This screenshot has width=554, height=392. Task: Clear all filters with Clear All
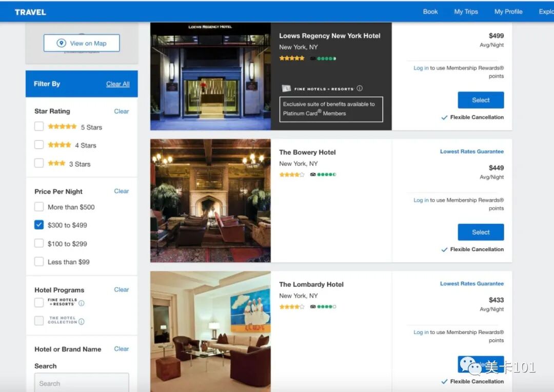[x=117, y=84]
